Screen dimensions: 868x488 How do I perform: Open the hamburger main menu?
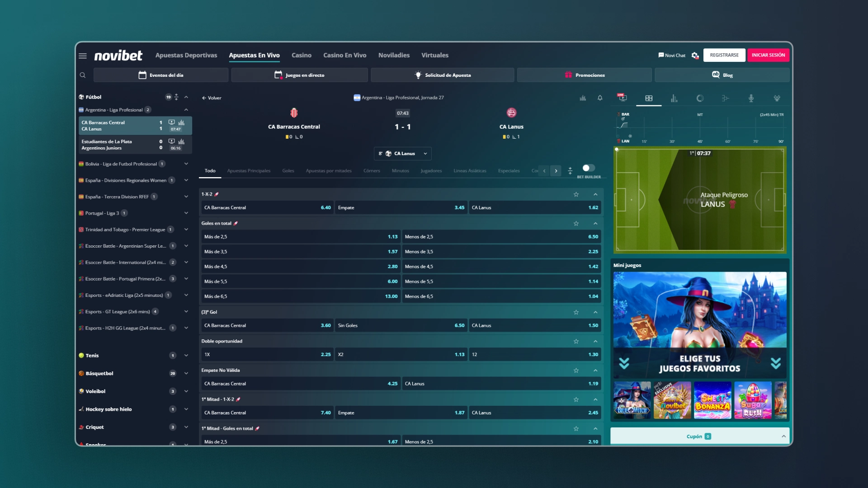(x=82, y=56)
